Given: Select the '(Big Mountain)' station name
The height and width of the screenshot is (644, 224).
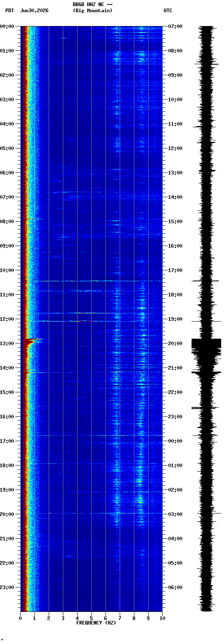Looking at the screenshot, I should point(93,11).
